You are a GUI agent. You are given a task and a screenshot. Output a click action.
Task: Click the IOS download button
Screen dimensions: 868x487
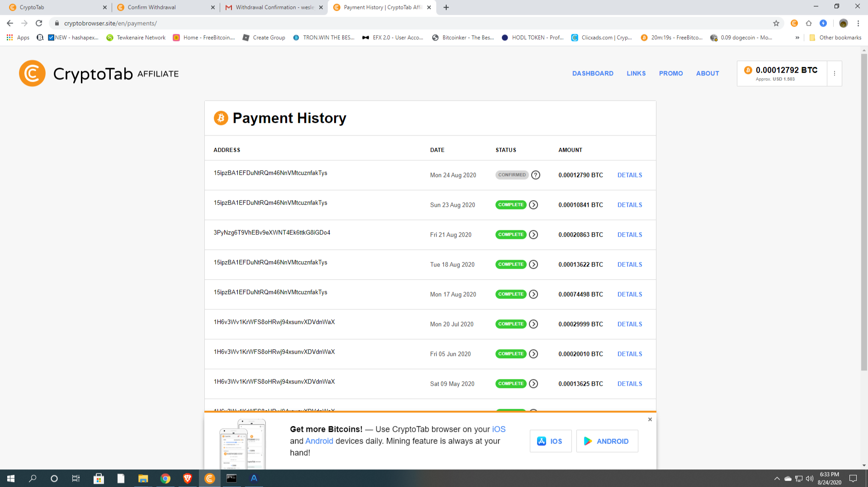coord(550,441)
